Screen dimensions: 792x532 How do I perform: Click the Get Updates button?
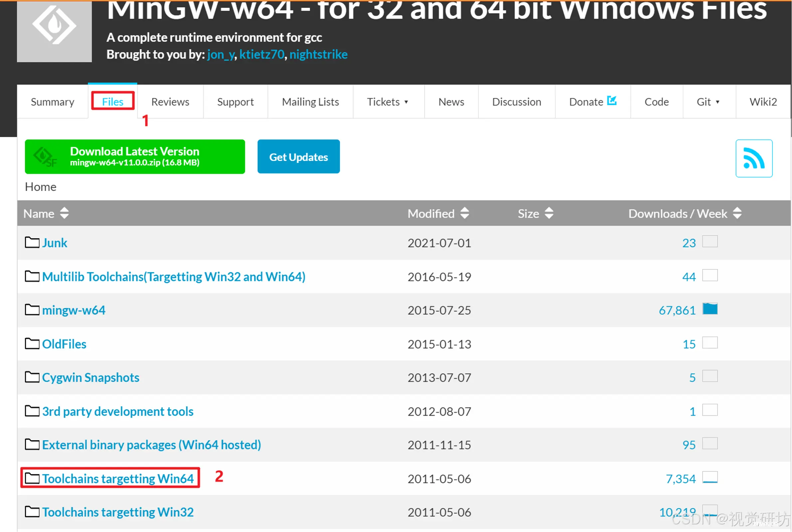(x=299, y=157)
